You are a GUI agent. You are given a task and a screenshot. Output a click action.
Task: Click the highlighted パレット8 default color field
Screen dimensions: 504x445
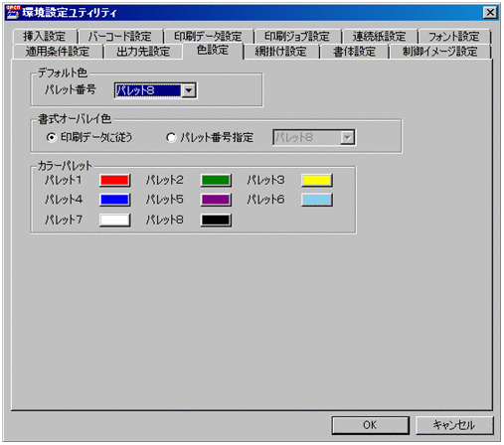[x=148, y=90]
